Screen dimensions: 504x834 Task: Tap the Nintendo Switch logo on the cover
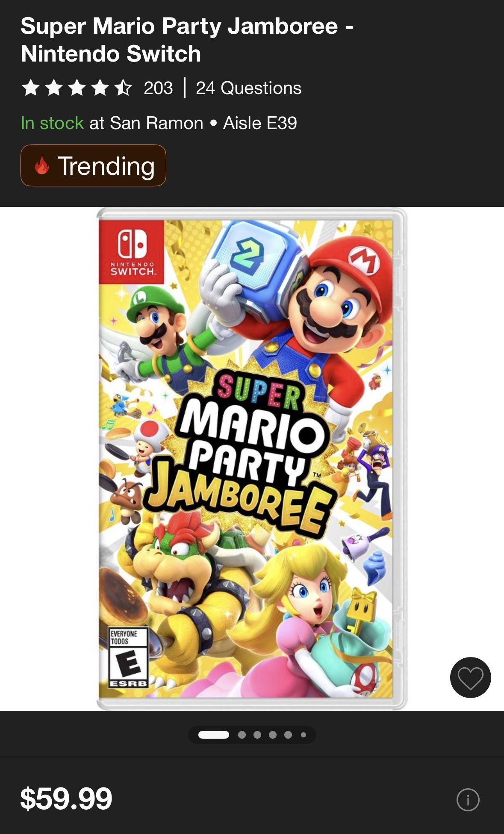[132, 252]
